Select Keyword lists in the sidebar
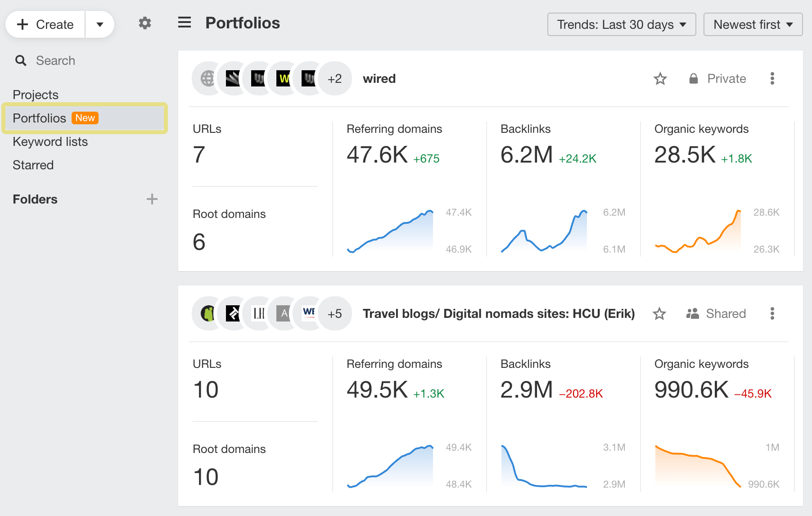The image size is (812, 516). (x=50, y=141)
